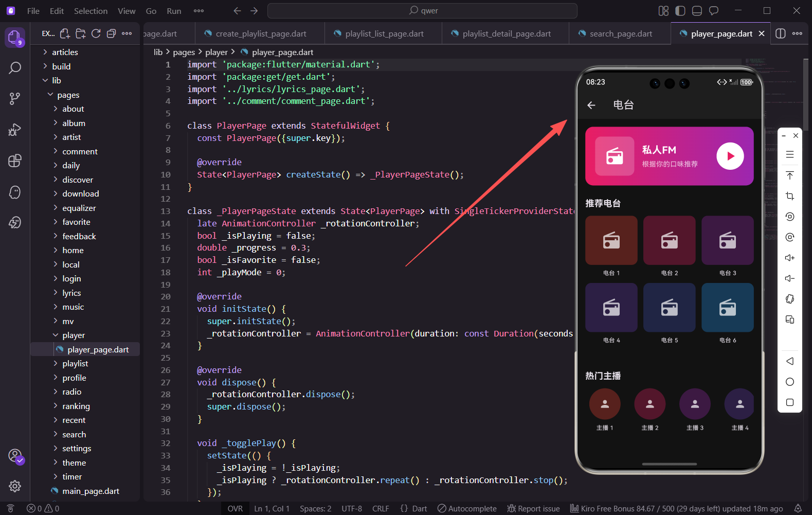Switch to search_page.dart tab
The width and height of the screenshot is (812, 515).
[x=620, y=33]
